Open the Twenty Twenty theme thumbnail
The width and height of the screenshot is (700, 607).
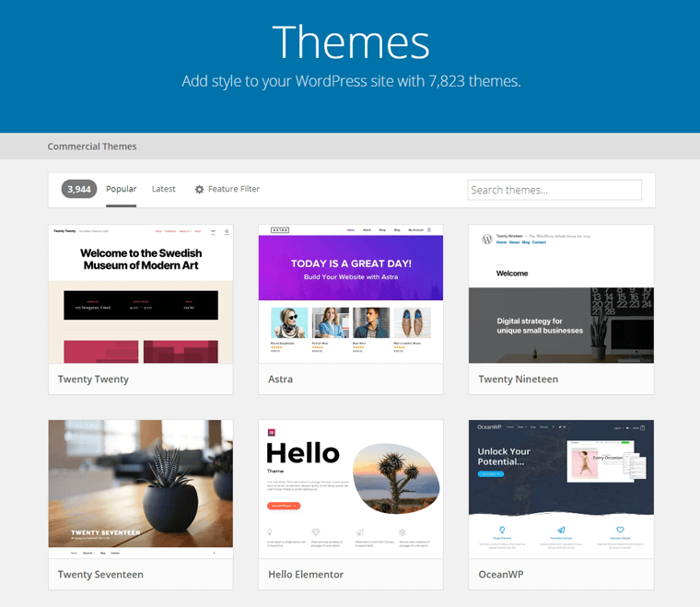point(141,294)
